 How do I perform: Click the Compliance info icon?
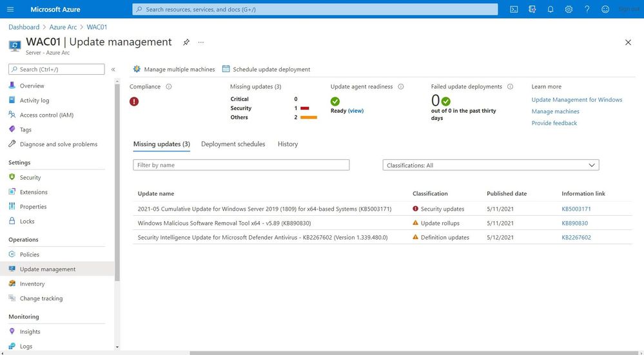point(169,86)
